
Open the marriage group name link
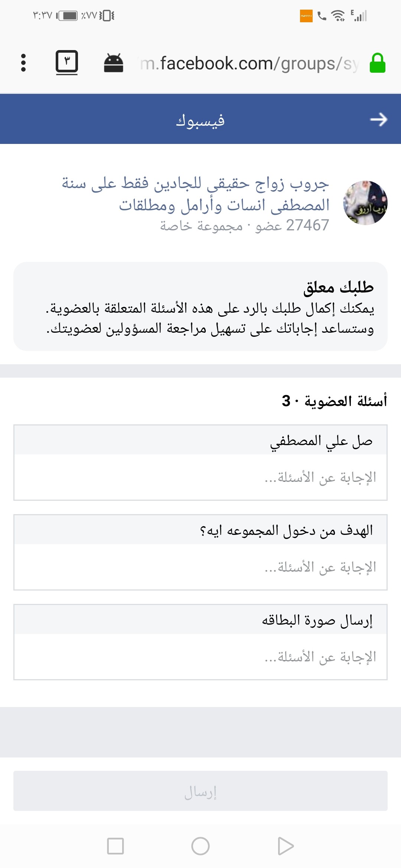[195, 194]
